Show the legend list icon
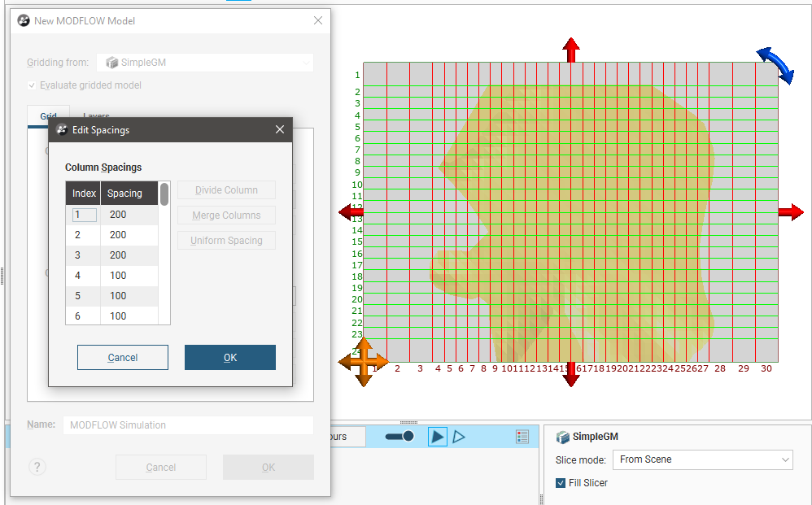Viewport: 812px width, 505px height. 522,437
